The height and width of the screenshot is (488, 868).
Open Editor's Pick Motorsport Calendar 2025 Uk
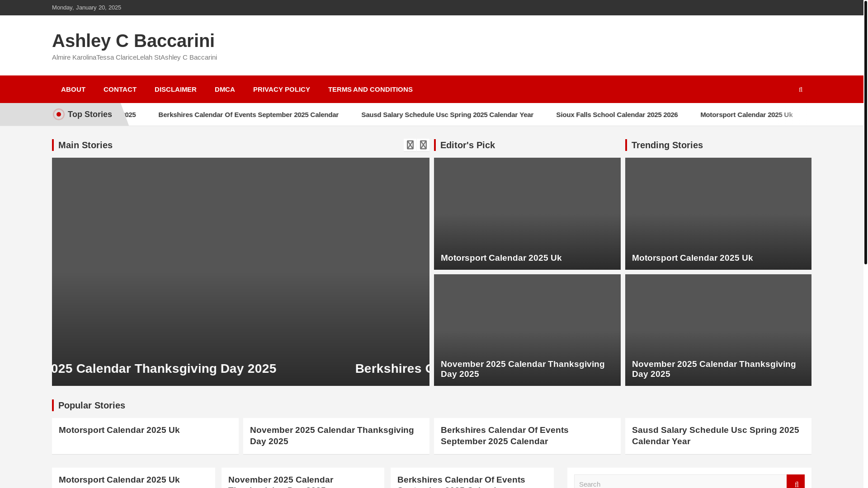click(x=501, y=258)
